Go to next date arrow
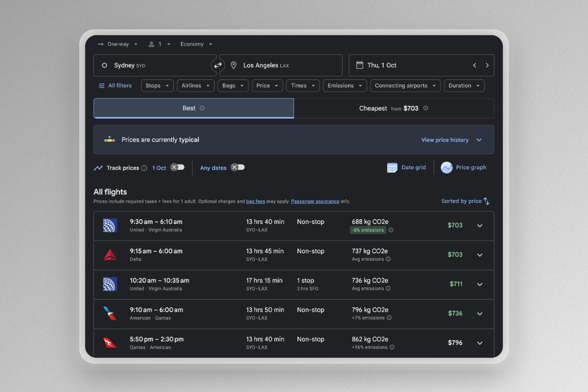The image size is (588, 392). click(487, 65)
